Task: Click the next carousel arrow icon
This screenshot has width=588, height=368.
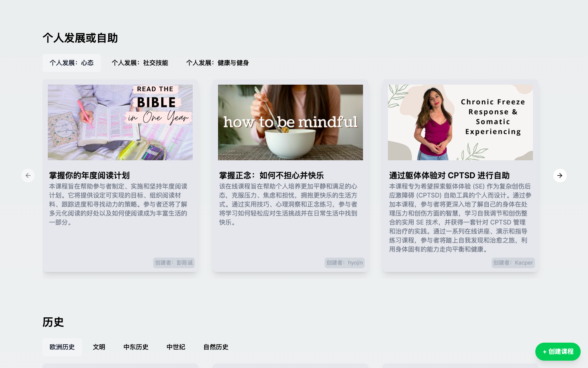Action: [560, 175]
